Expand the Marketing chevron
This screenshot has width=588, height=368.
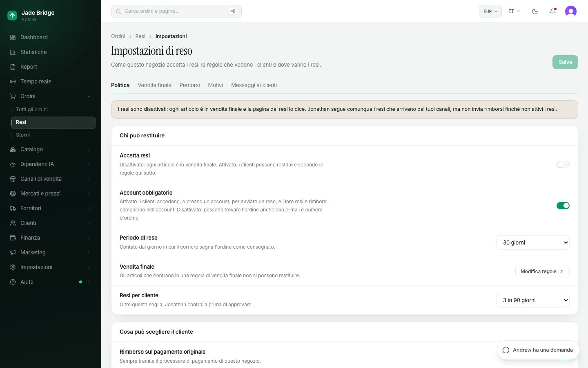coord(89,253)
